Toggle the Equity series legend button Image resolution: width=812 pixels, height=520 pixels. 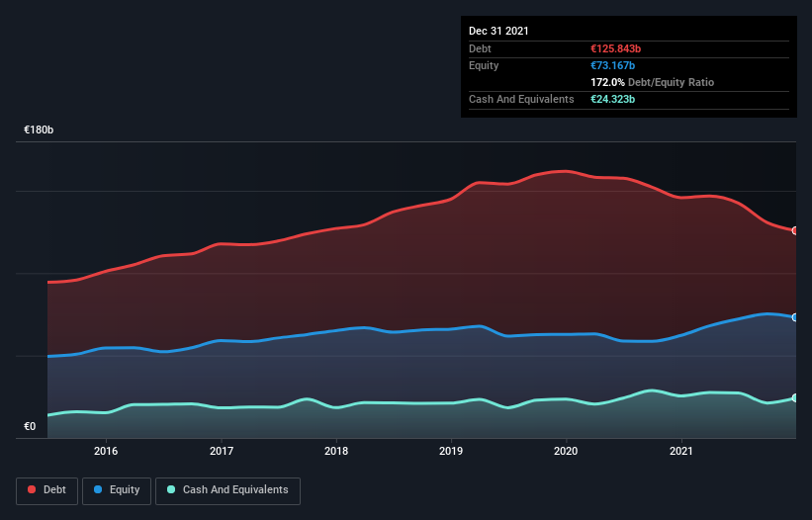(x=117, y=490)
